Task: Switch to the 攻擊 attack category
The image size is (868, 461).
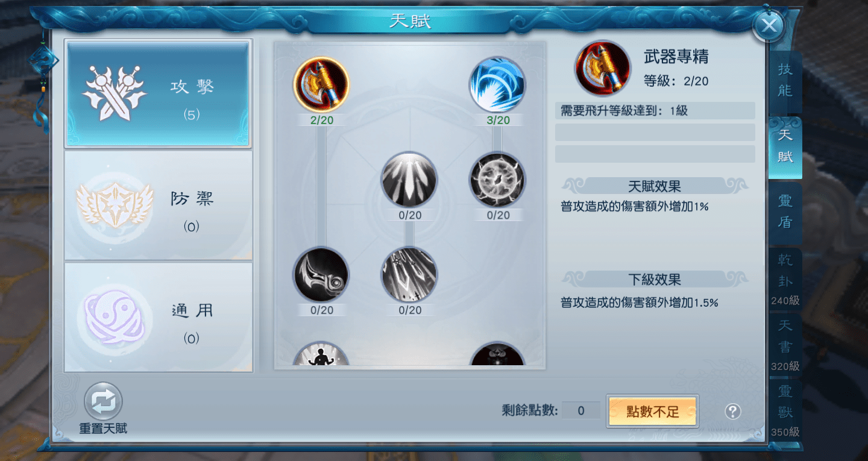Action: (158, 93)
